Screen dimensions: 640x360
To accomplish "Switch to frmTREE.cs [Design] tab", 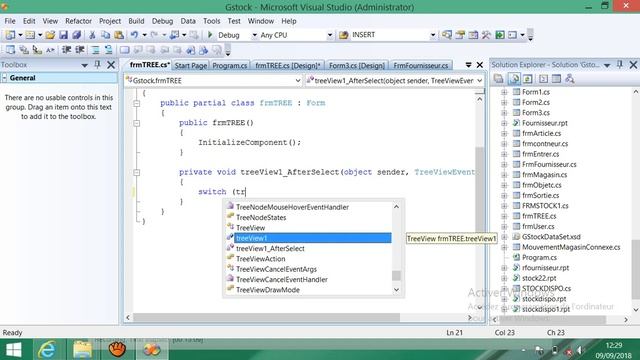I will click(x=288, y=65).
